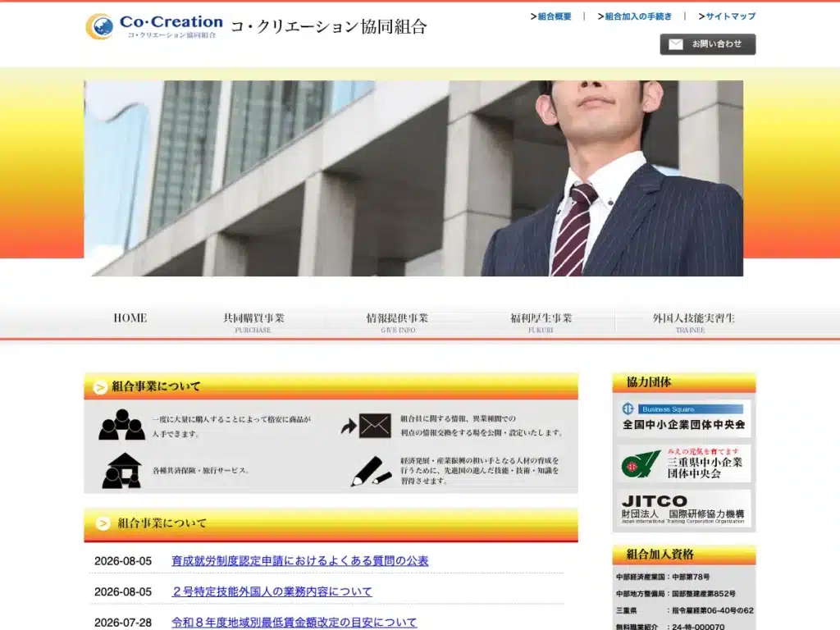Viewport: 840px width, 630px height.
Task: Click the 組合加入資格 sidebar heading
Action: click(660, 555)
